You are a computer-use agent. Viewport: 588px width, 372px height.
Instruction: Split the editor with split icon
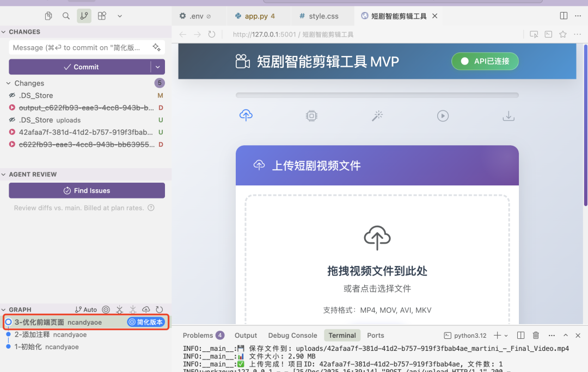coord(563,16)
